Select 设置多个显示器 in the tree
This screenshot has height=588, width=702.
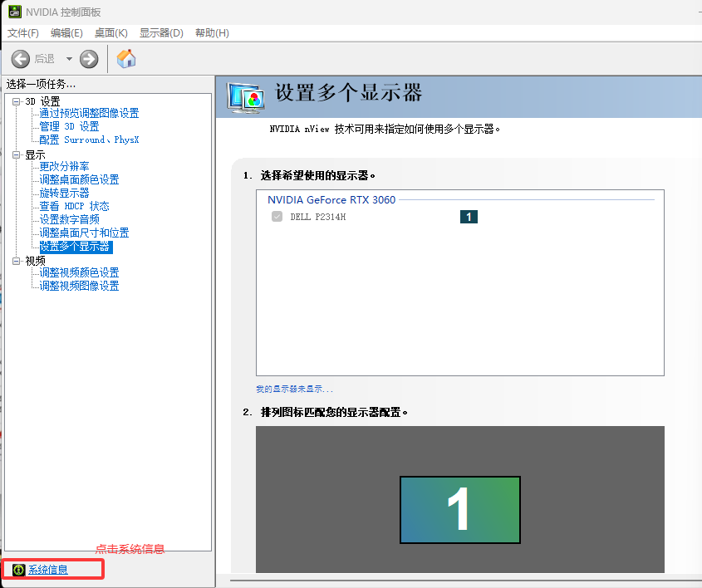tap(76, 247)
